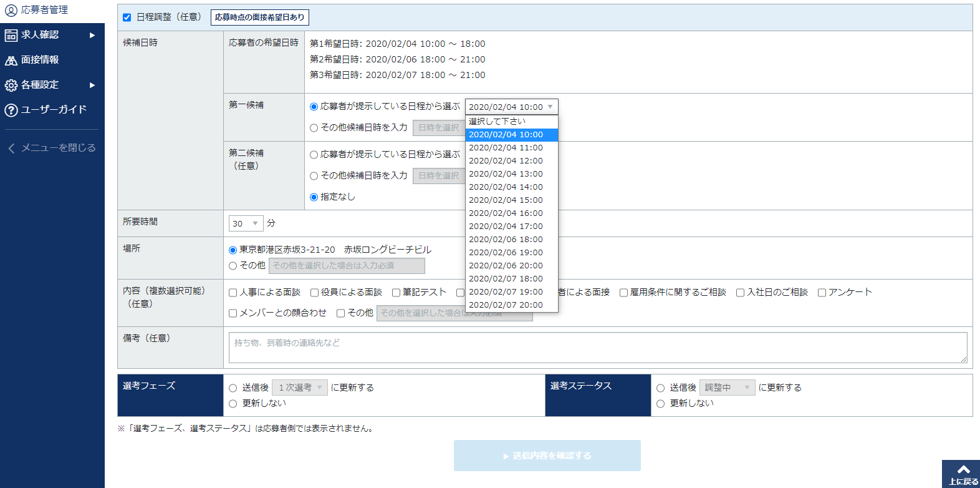Select 更新しない radio under 選考フェーズ
Image resolution: width=980 pixels, height=488 pixels.
click(x=233, y=404)
